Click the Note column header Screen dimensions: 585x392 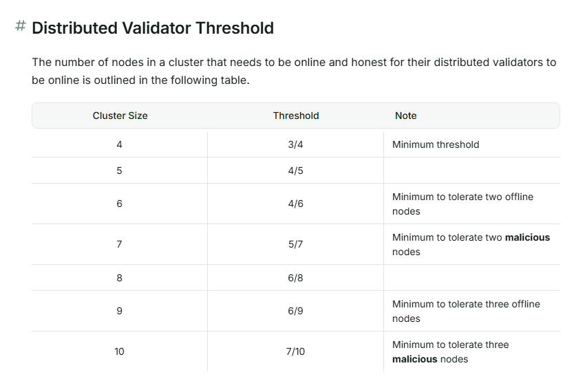405,116
